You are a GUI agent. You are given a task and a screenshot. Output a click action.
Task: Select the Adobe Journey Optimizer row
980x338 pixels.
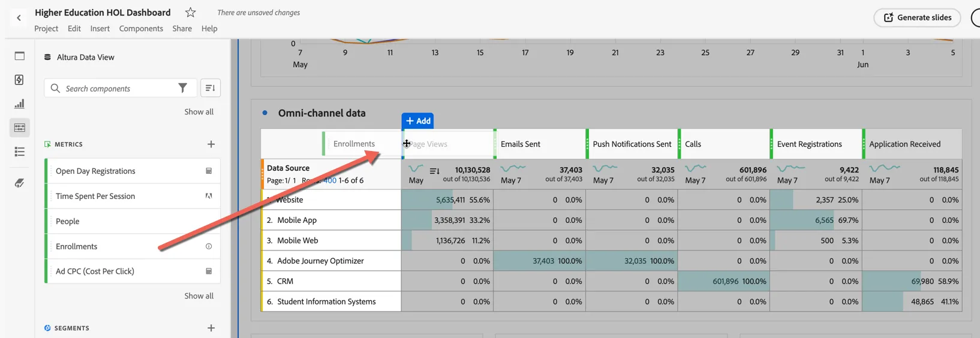pyautogui.click(x=331, y=261)
